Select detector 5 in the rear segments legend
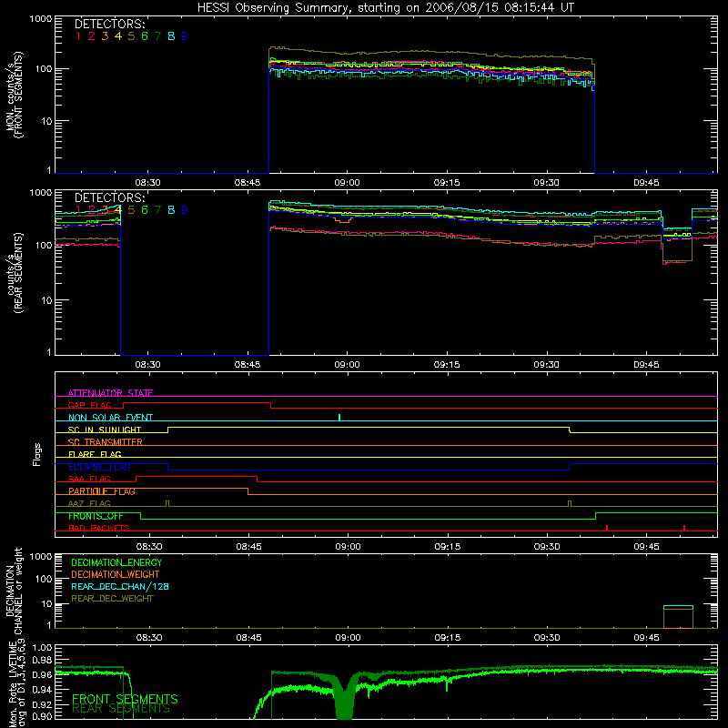The height and width of the screenshot is (728, 728). (131, 210)
